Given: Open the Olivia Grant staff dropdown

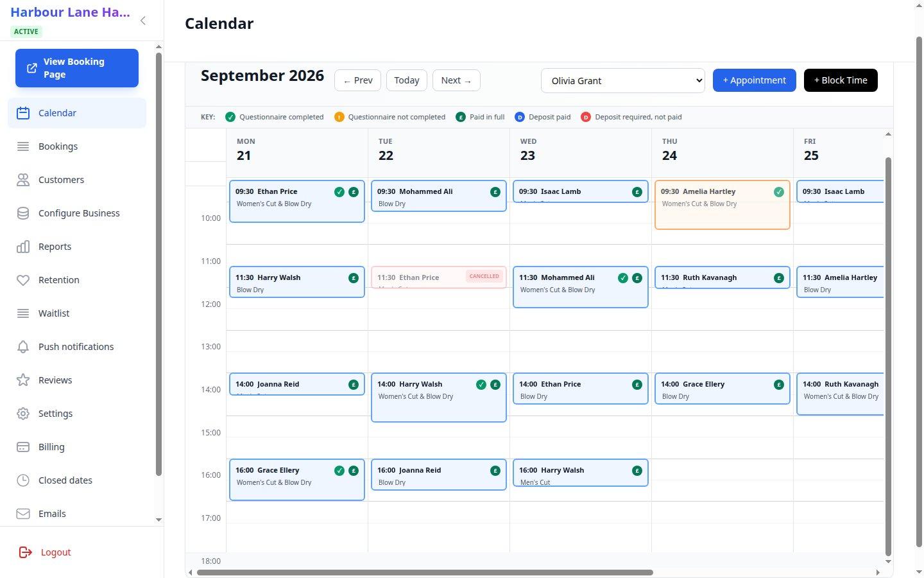Looking at the screenshot, I should coord(623,81).
